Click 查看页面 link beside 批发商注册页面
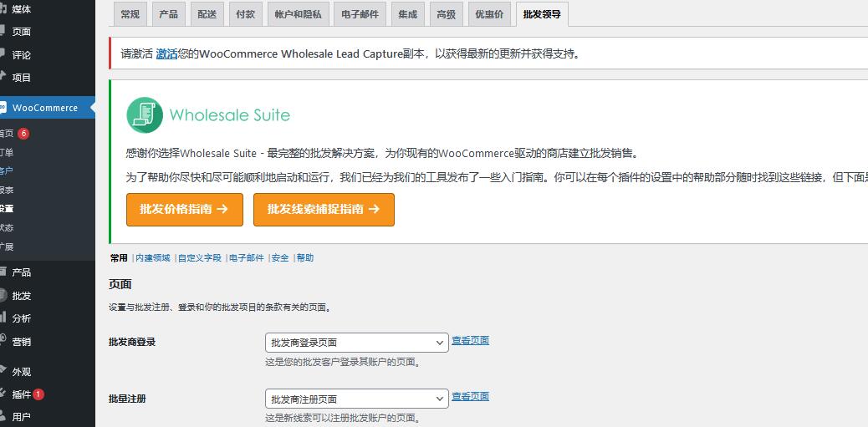 tap(471, 397)
